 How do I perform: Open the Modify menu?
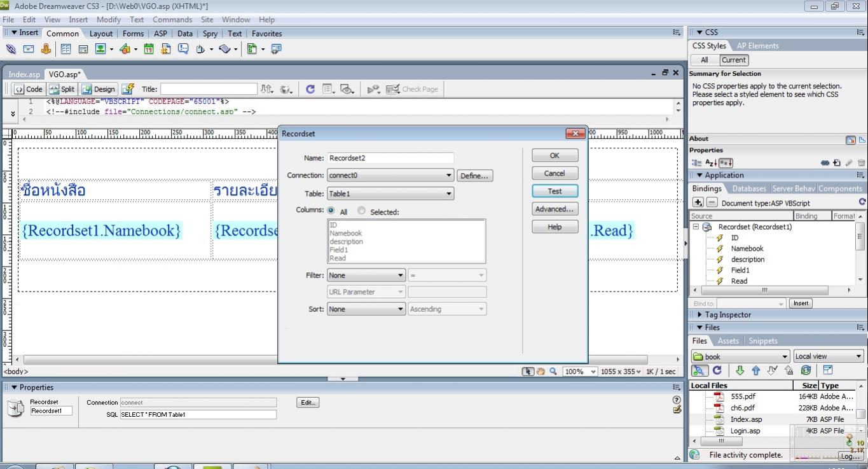[109, 20]
